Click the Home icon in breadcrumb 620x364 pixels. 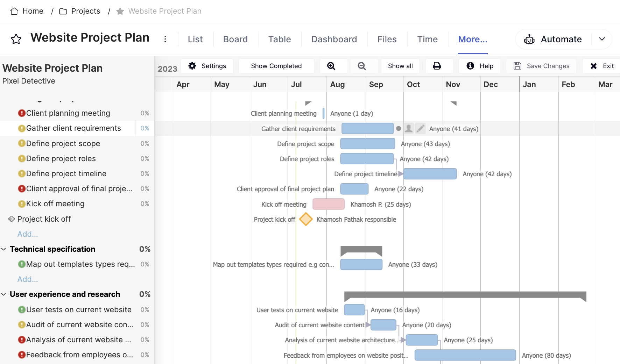click(14, 11)
